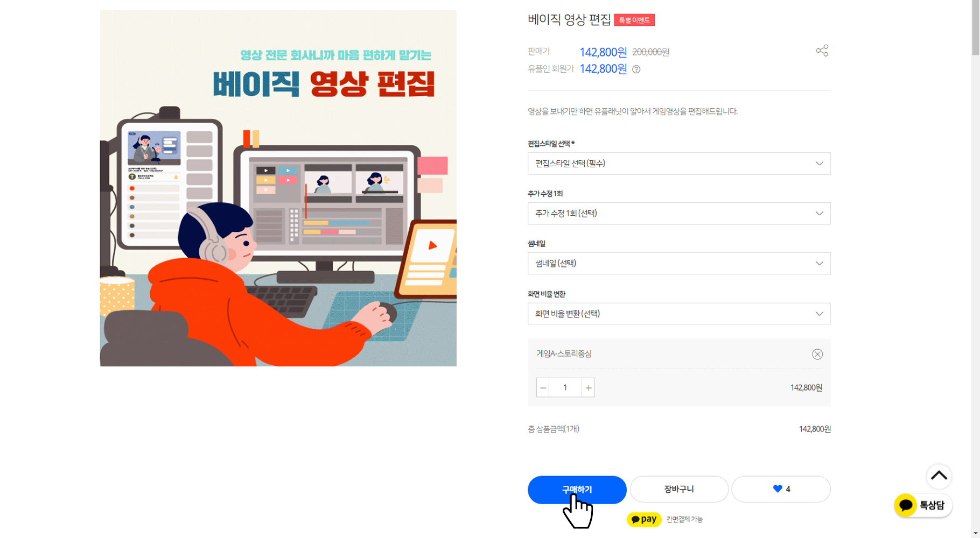980x538 pixels.
Task: Click the 특별 이벤트 red badge
Action: tap(634, 20)
